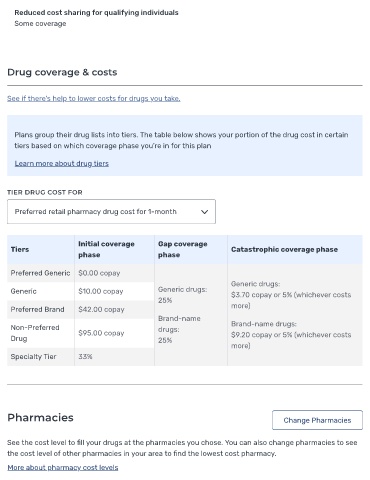The image size is (370, 480).
Task: Open More about pharmacy cost levels link
Action: pos(63,467)
